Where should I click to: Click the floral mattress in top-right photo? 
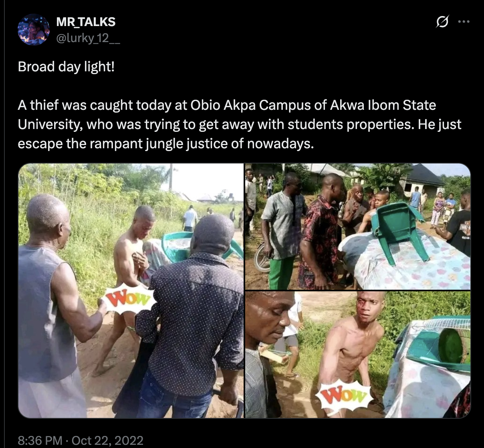[x=405, y=260]
